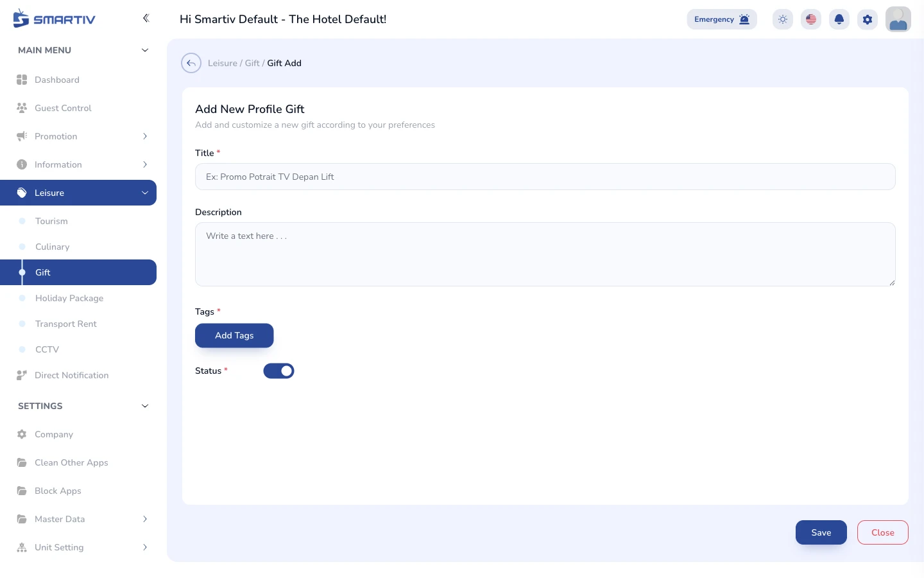Go to Gift breadcrumb link
924x578 pixels.
252,63
